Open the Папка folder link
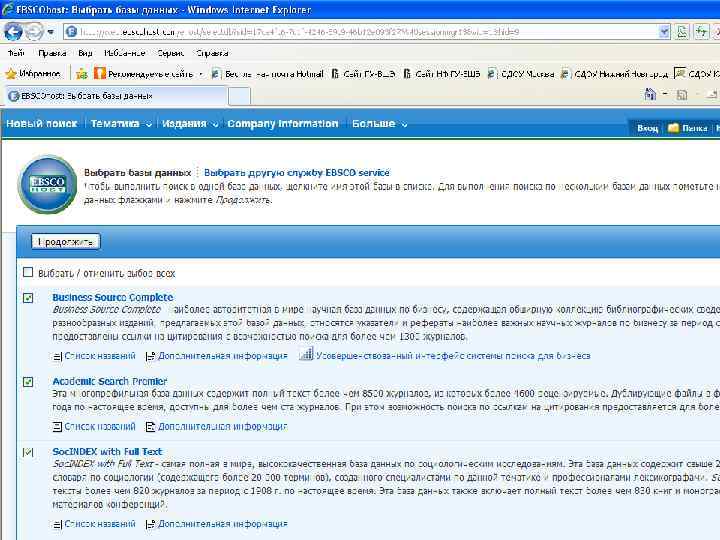720x540 pixels. click(x=688, y=128)
